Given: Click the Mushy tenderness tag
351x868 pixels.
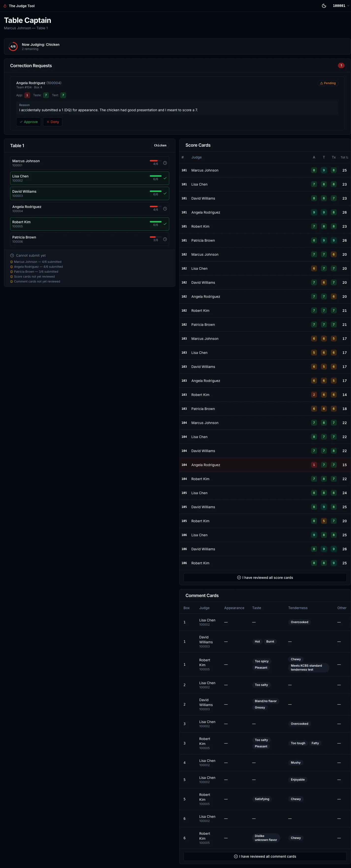Looking at the screenshot, I should tap(296, 762).
